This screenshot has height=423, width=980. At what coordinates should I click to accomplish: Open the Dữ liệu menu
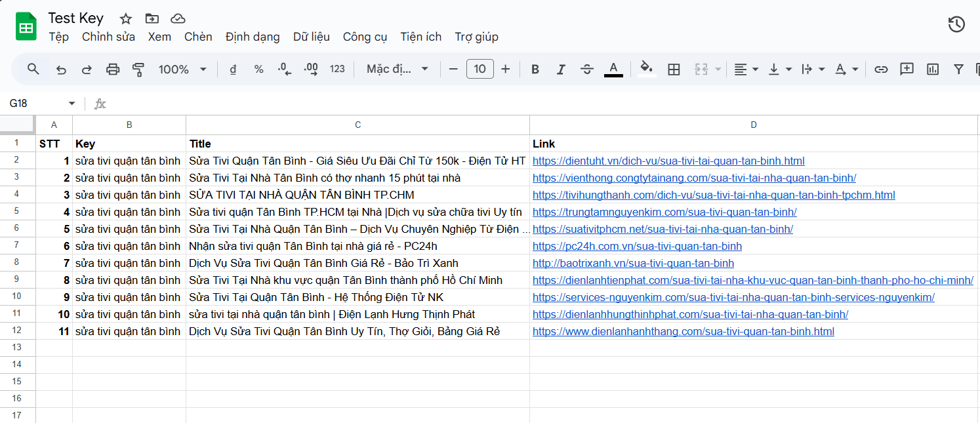point(311,37)
